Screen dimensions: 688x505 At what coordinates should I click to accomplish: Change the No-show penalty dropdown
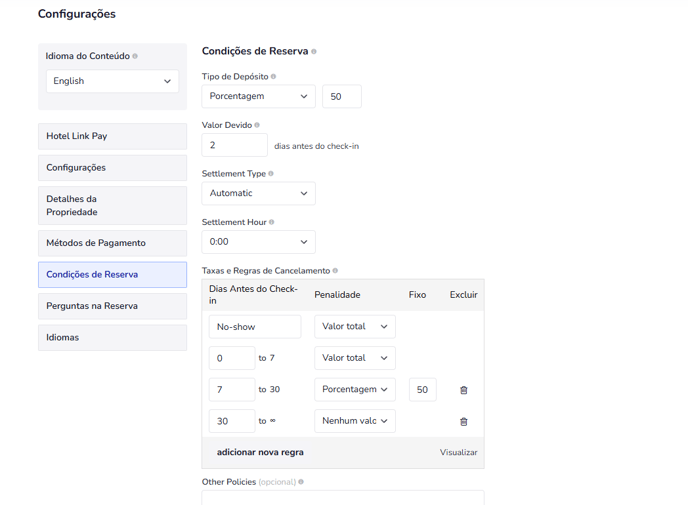pos(354,327)
